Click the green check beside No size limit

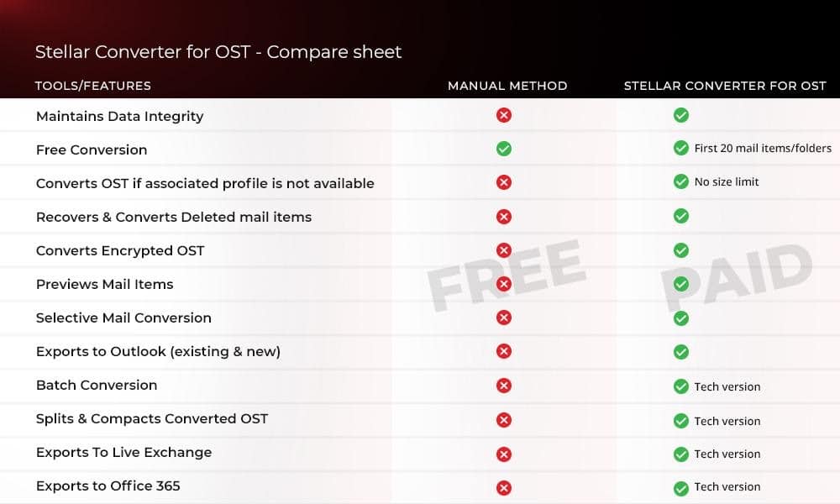pos(681,181)
